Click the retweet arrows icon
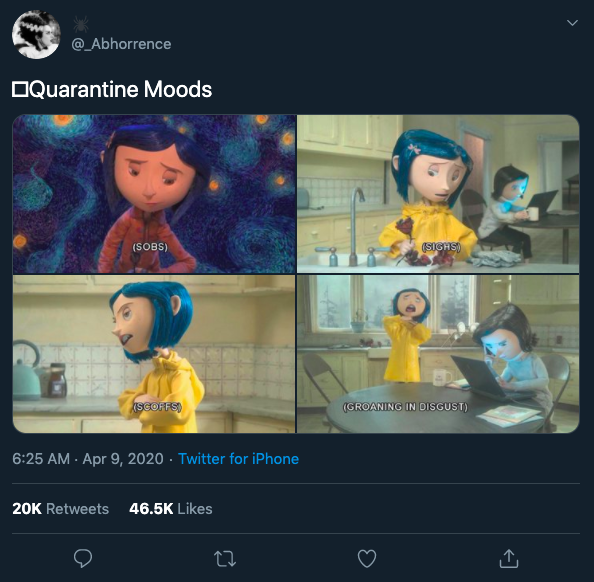The image size is (594, 582). [x=225, y=559]
